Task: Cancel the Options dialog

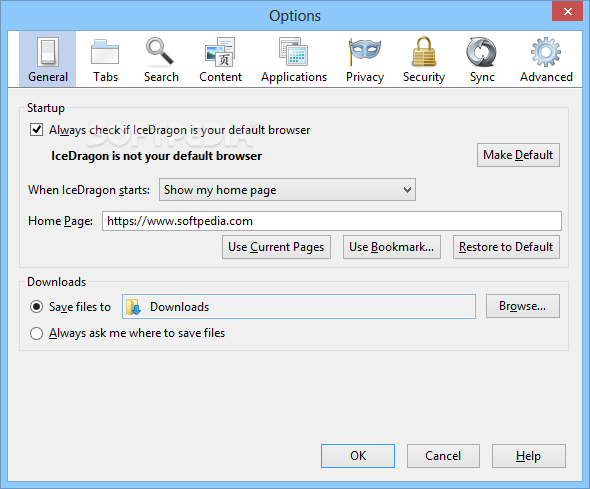Action: tap(443, 456)
